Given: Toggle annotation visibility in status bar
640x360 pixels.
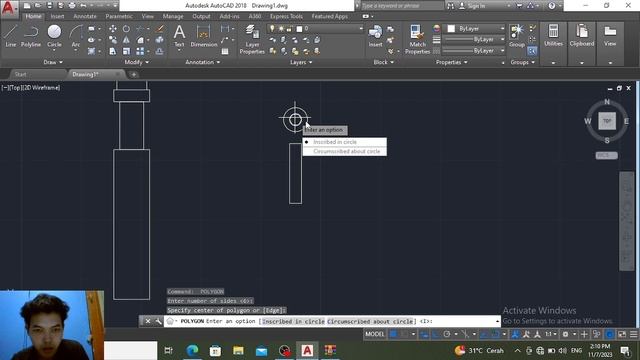Looking at the screenshot, I should pyautogui.click(x=515, y=334).
